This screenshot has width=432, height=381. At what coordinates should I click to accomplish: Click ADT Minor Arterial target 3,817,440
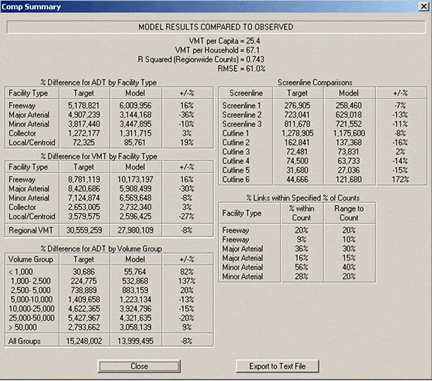pos(84,124)
